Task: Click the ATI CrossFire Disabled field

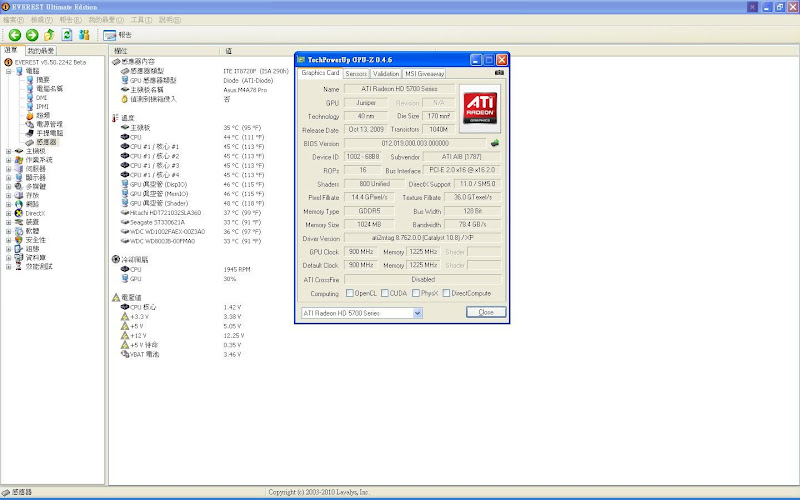Action: click(x=422, y=279)
